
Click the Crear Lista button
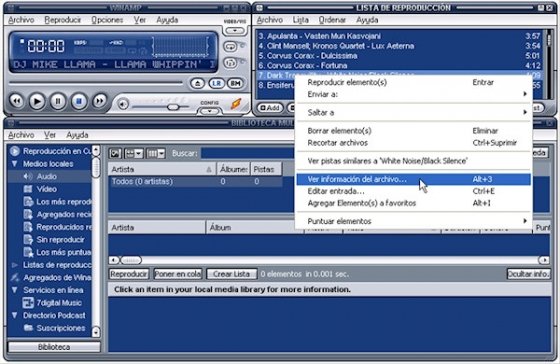tap(231, 274)
